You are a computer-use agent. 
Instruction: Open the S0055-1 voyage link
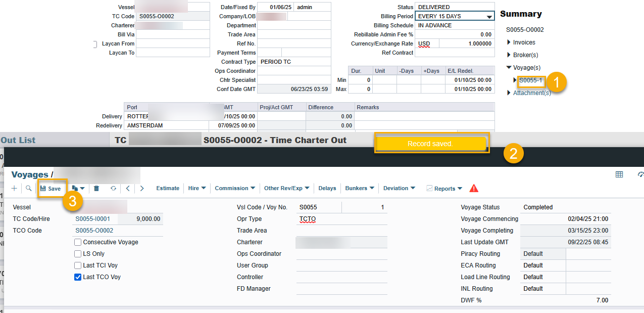click(530, 80)
